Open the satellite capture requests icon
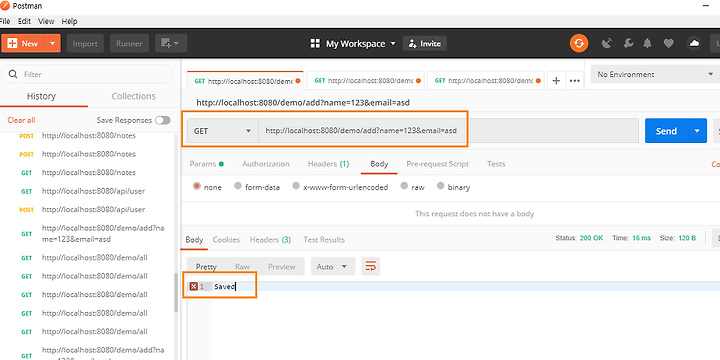The height and width of the screenshot is (360, 720). click(x=607, y=44)
